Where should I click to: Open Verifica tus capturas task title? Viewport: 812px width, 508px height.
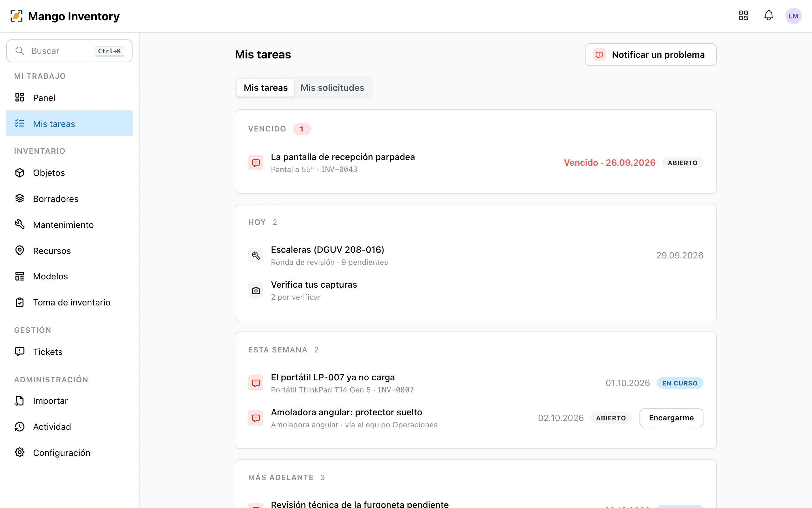pyautogui.click(x=314, y=284)
